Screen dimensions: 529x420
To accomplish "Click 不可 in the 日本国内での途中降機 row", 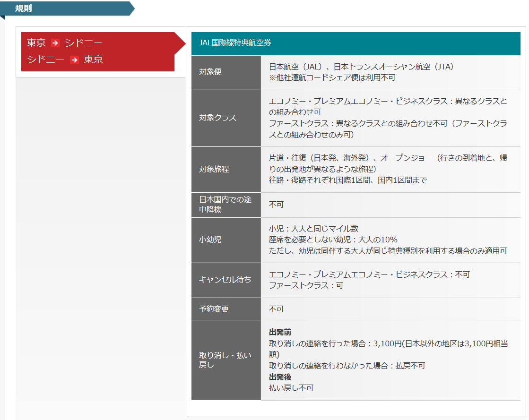I will tap(276, 205).
